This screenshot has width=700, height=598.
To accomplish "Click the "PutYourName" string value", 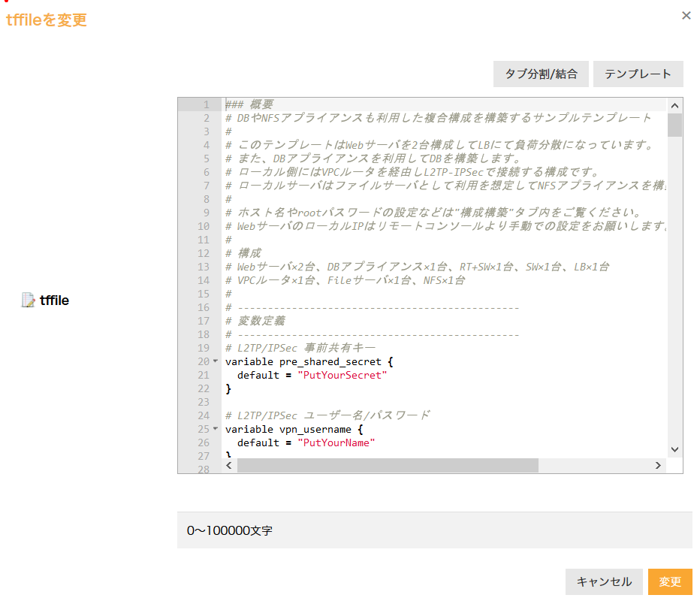I will pos(336,442).
